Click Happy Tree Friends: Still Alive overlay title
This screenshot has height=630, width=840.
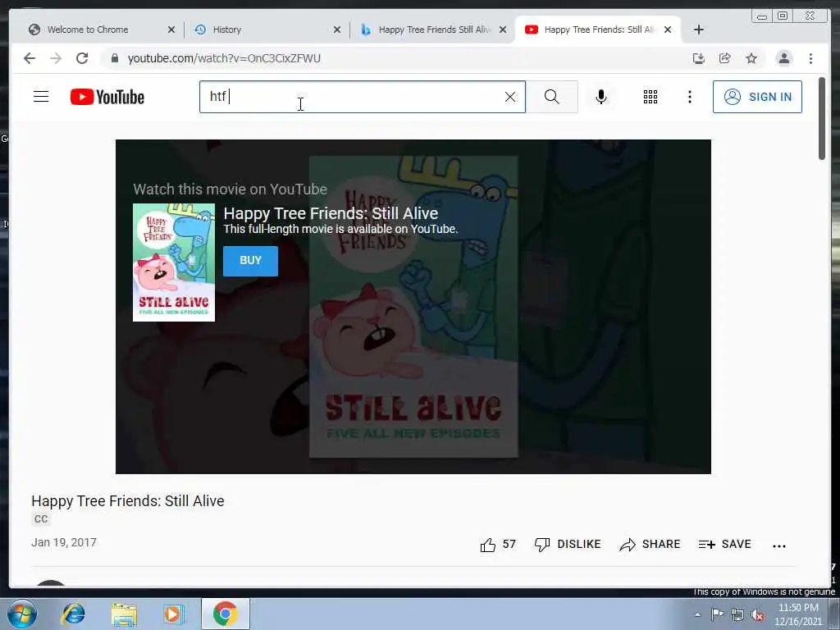point(331,213)
